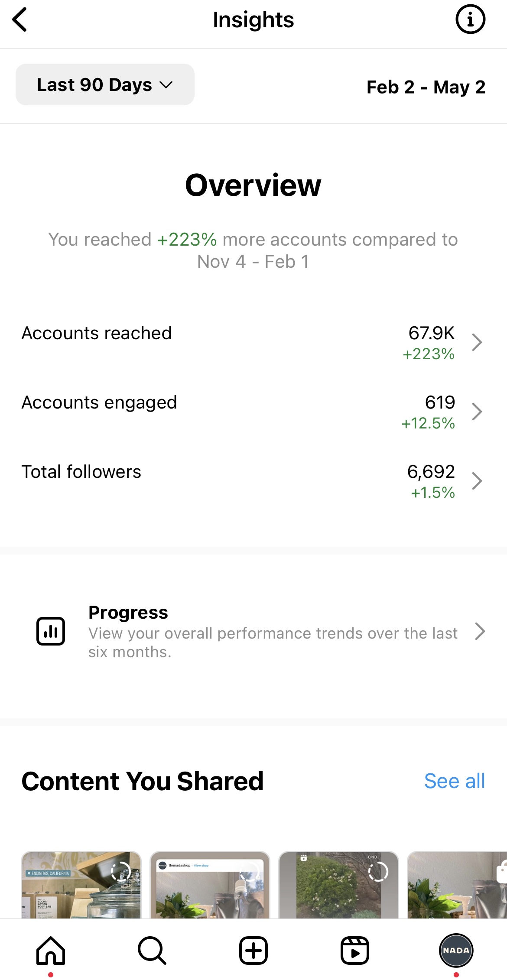Tap the Feb 2 - May 2 date range

pos(426,87)
